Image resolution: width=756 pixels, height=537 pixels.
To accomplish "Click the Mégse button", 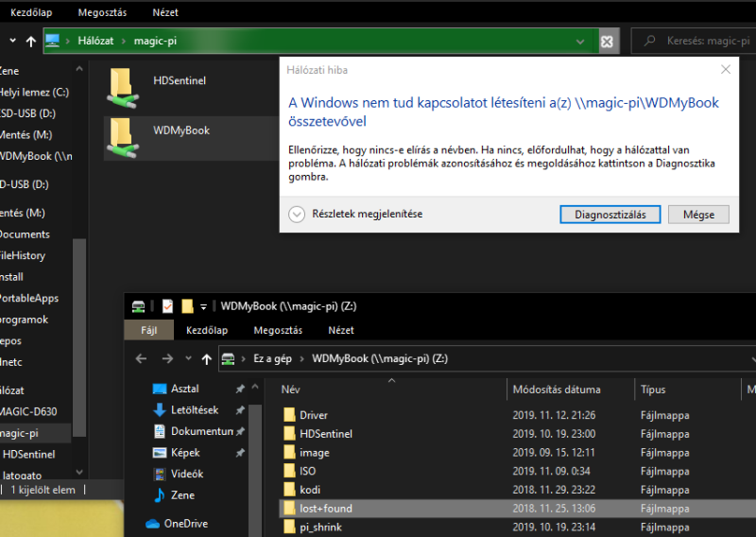I will [x=698, y=215].
